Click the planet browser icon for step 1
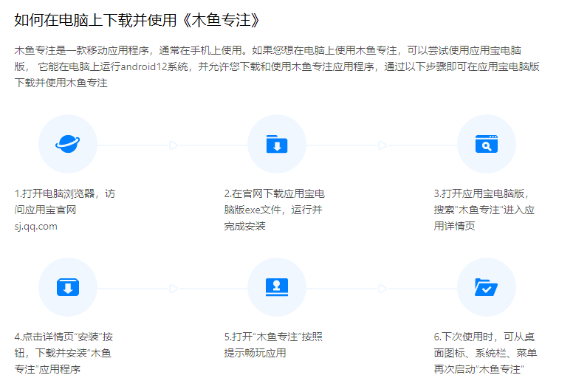573x392 pixels. (x=68, y=143)
